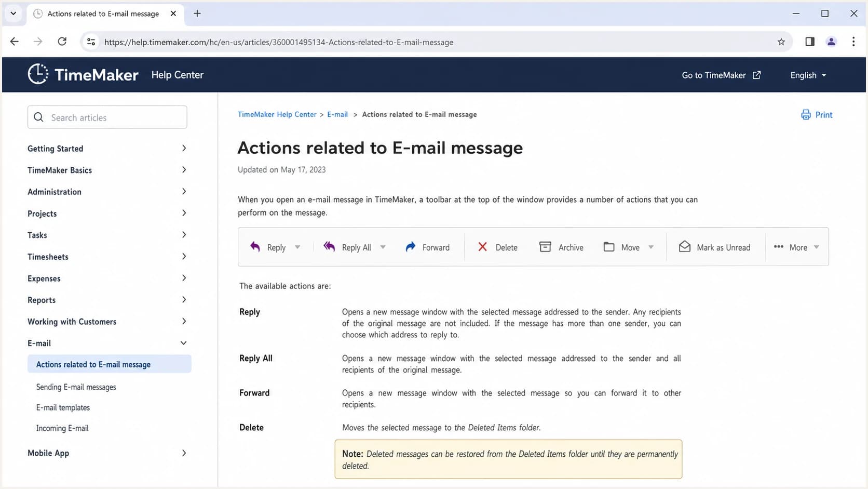
Task: Click the external link icon after Go to TimeMaker
Action: pos(757,75)
